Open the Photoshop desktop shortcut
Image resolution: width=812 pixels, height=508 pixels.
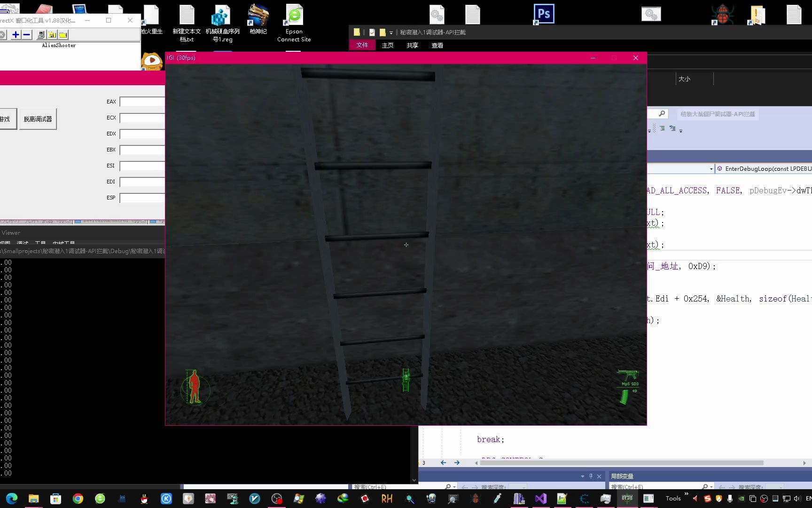coord(544,14)
